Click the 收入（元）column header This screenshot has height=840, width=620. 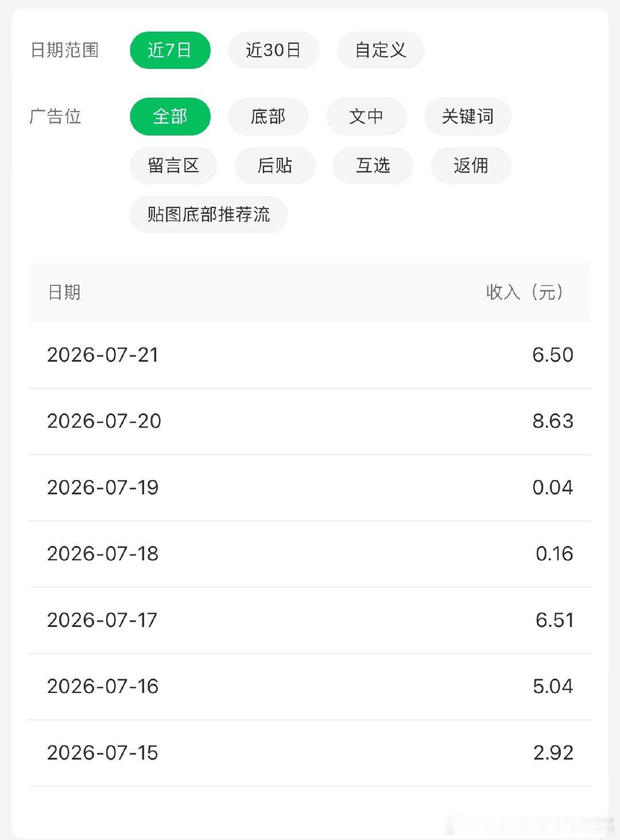click(525, 292)
